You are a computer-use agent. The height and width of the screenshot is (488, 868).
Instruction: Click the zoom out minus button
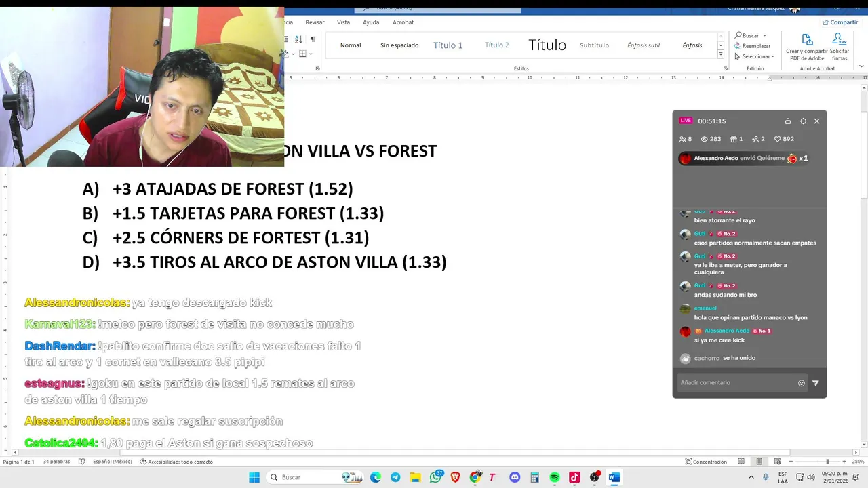(791, 462)
